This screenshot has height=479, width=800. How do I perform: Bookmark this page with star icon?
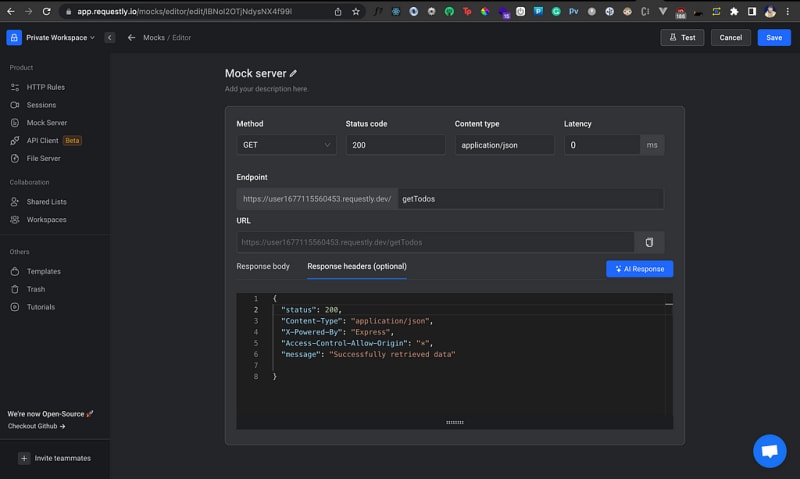pyautogui.click(x=356, y=11)
